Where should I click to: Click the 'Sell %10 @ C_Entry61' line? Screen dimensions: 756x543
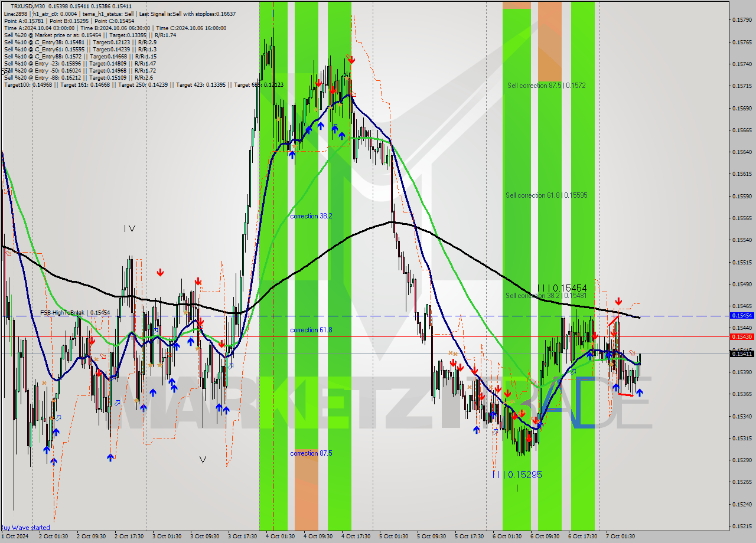point(80,49)
